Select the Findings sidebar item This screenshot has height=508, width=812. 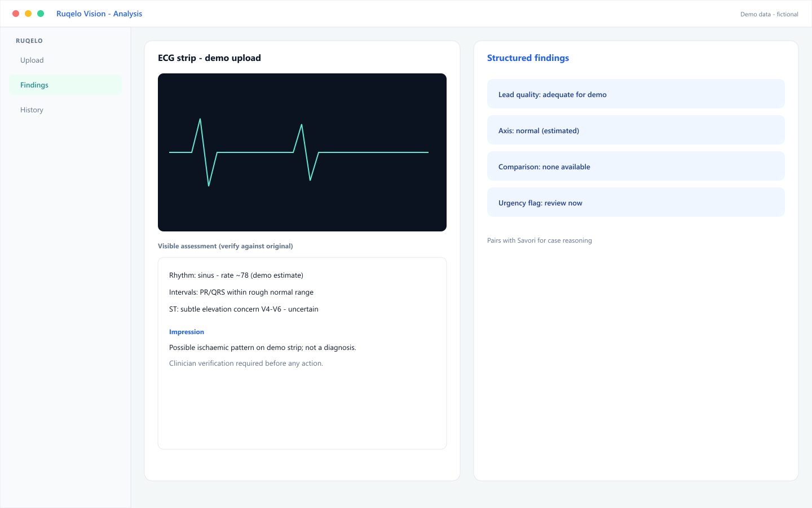click(x=65, y=85)
